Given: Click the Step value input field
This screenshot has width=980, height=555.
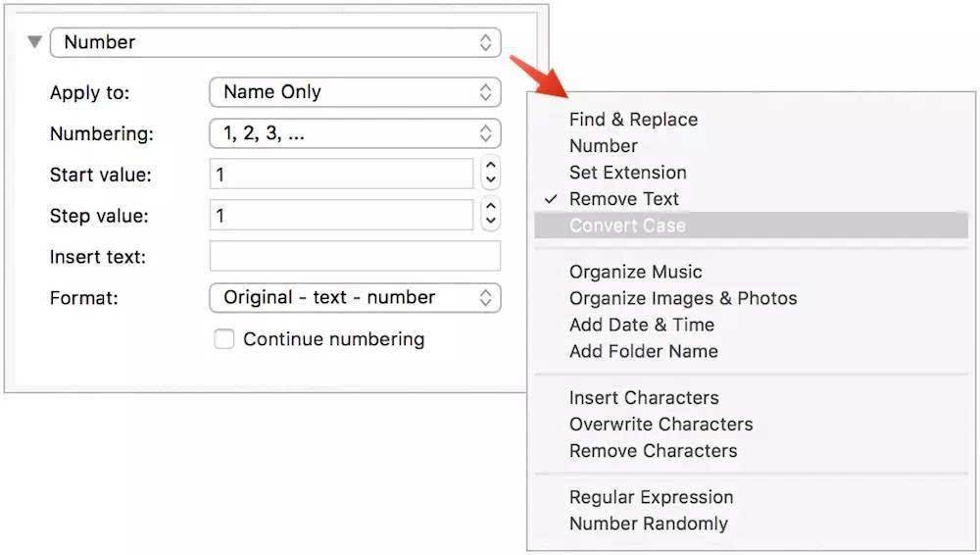Looking at the screenshot, I should tap(341, 216).
